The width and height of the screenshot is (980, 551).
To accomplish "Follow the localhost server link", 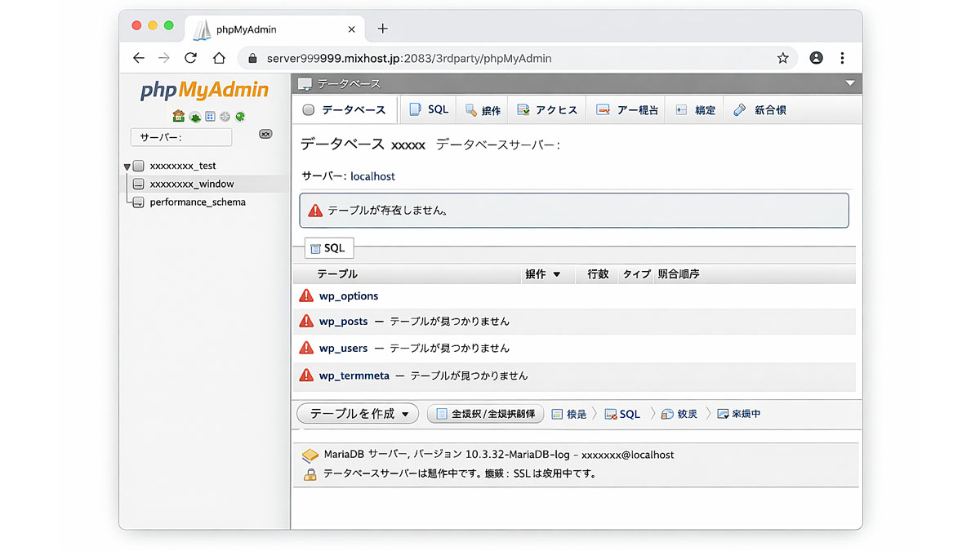I will [x=372, y=176].
